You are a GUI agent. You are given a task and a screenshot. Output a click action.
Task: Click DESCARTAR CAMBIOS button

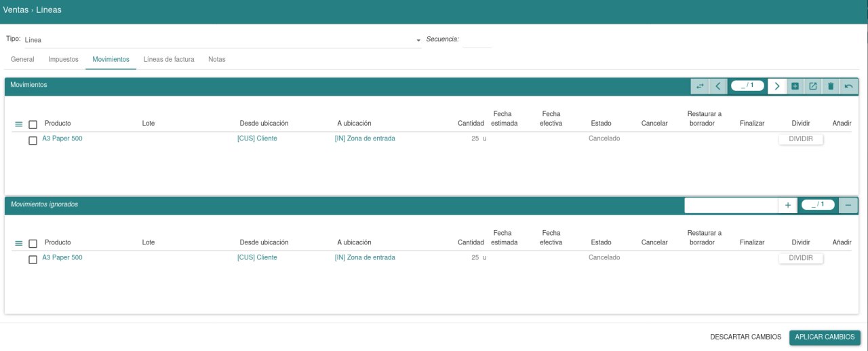click(746, 337)
